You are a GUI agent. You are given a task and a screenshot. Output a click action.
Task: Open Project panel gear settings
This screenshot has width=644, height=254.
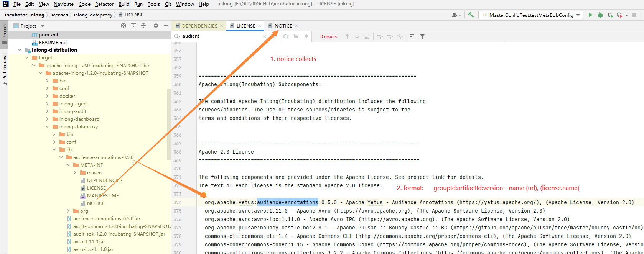coord(156,26)
